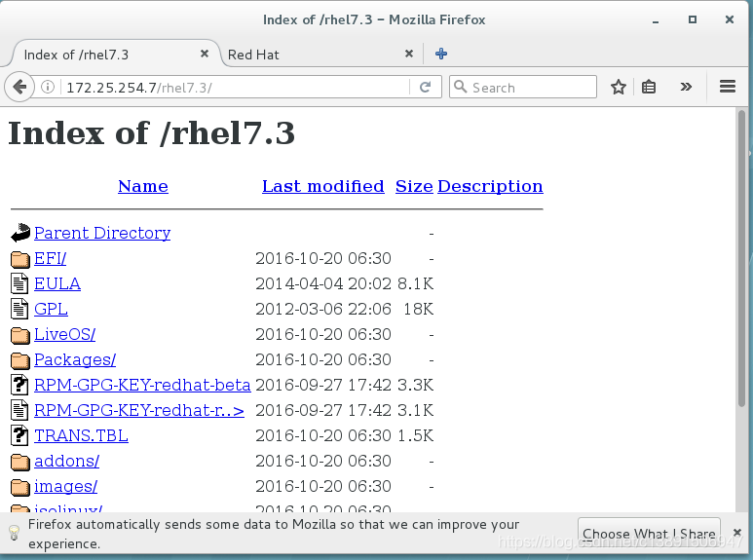The width and height of the screenshot is (753, 560).
Task: Open the Packages/ directory
Action: click(x=75, y=359)
